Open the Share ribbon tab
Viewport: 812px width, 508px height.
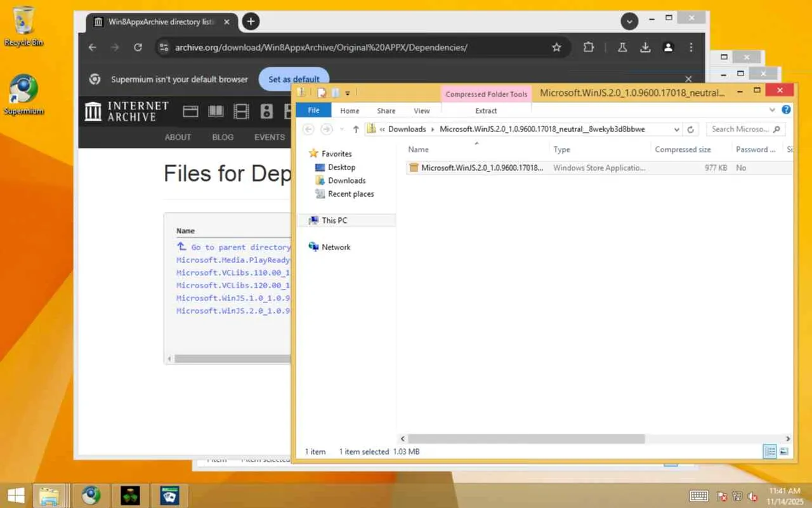point(386,110)
